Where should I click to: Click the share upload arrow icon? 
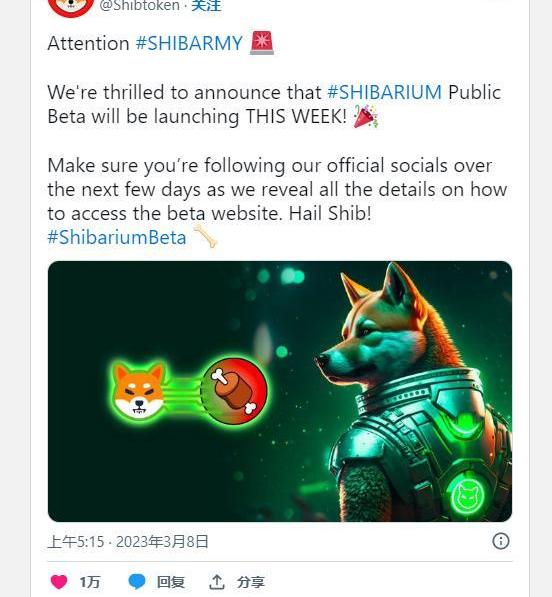pyautogui.click(x=216, y=582)
